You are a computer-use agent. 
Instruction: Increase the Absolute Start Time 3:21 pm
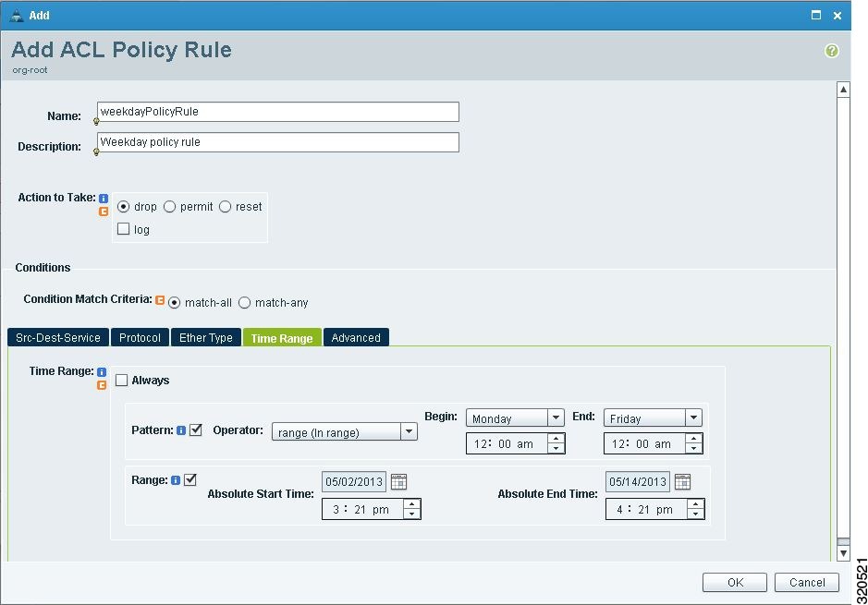[x=412, y=503]
